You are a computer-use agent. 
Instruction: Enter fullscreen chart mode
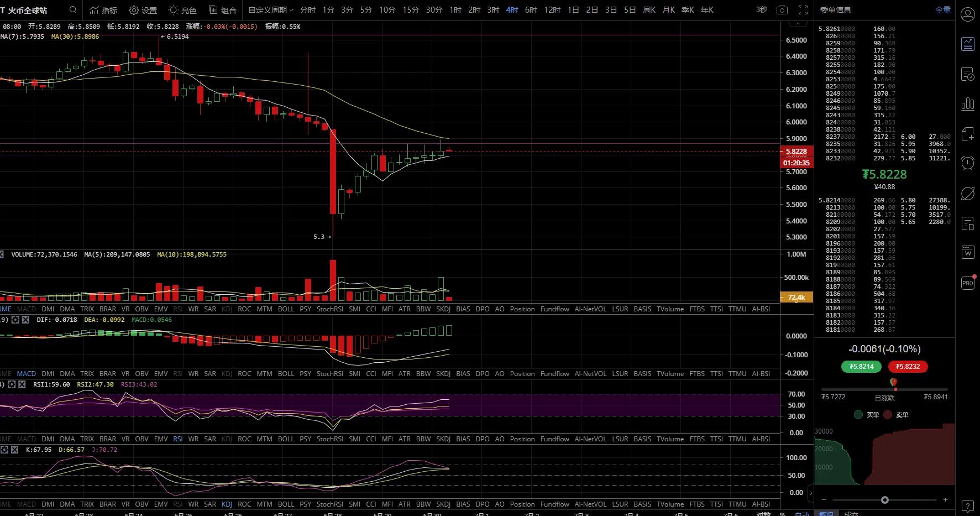click(x=803, y=10)
